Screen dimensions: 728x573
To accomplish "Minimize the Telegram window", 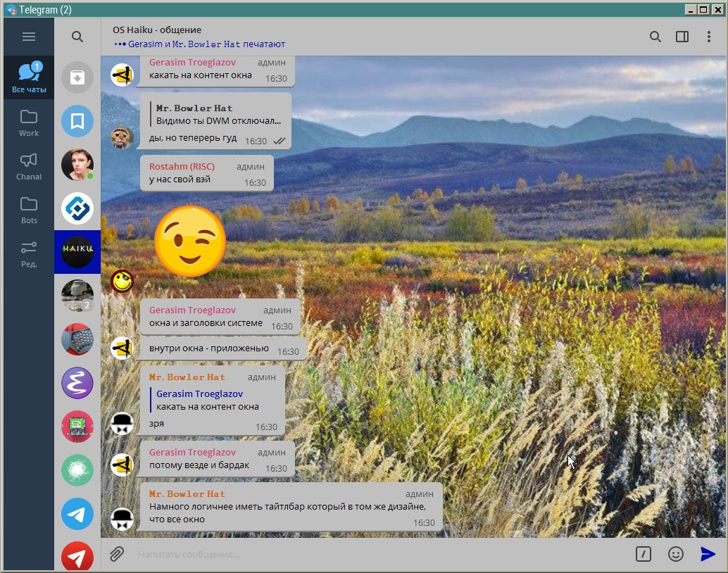I will coord(691,9).
